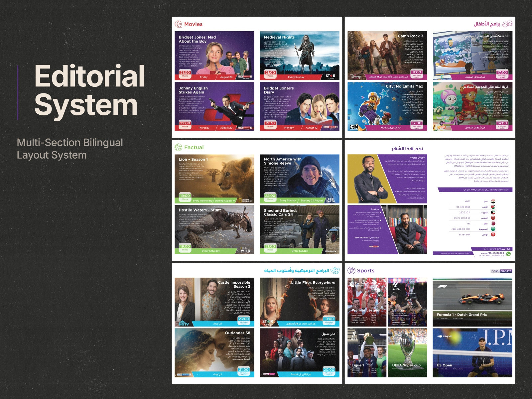Click the 23:00 badge on Castle Impossible
Viewport: 532px width, 399px height.
[244, 320]
